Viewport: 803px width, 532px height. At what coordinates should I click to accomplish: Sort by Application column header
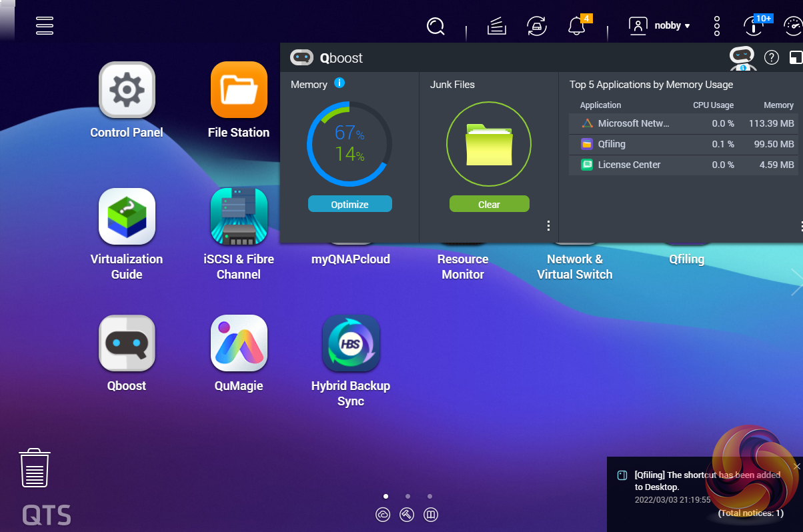tap(600, 105)
